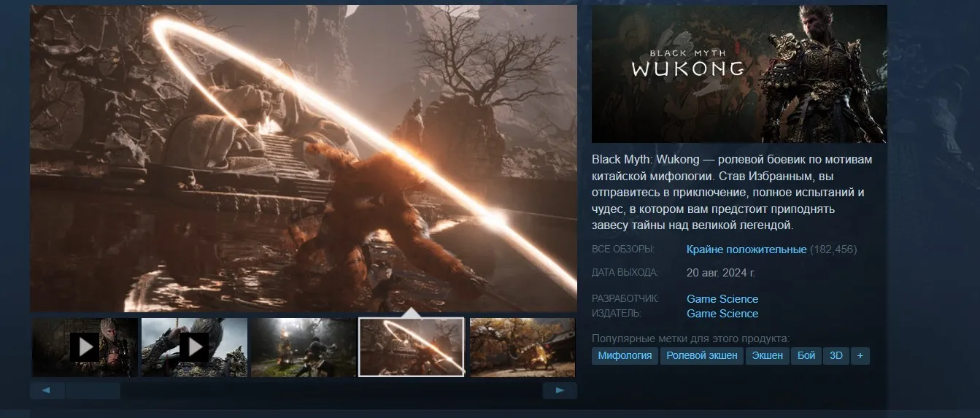Viewport: 980px width, 418px height.
Task: Click the left arrow of the thumbnail strip
Action: pyautogui.click(x=47, y=390)
